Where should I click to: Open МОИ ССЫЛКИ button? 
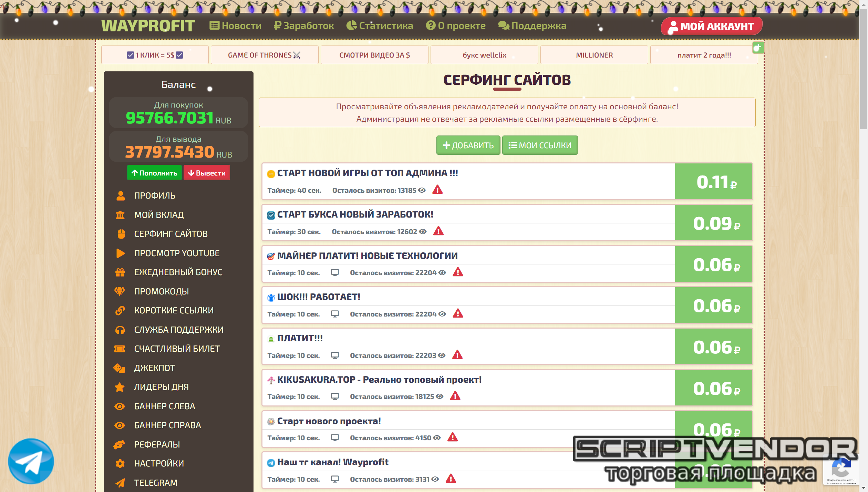[x=540, y=145]
